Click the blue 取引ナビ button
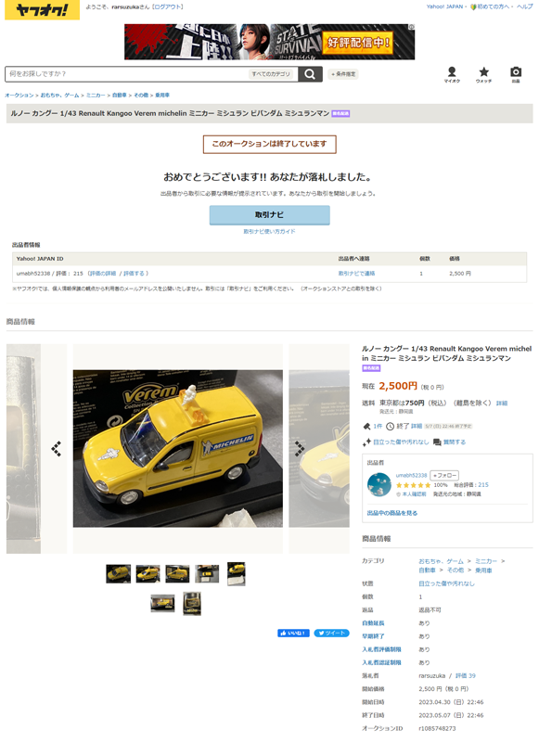 pos(269,215)
